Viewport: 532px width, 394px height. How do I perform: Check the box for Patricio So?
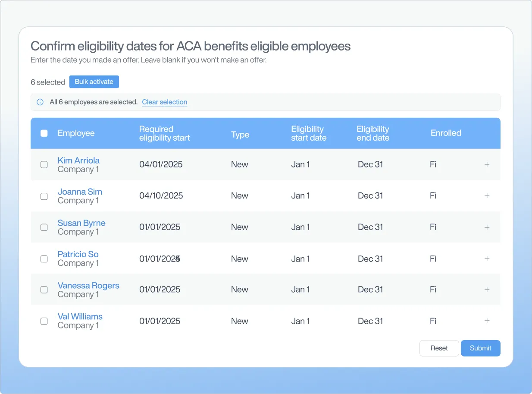click(x=44, y=259)
